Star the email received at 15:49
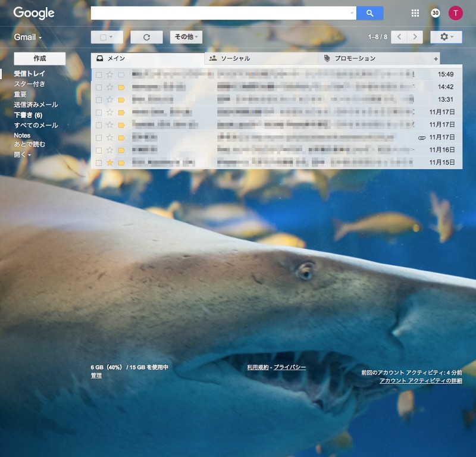Viewport: 476px width, 457px height. (109, 74)
